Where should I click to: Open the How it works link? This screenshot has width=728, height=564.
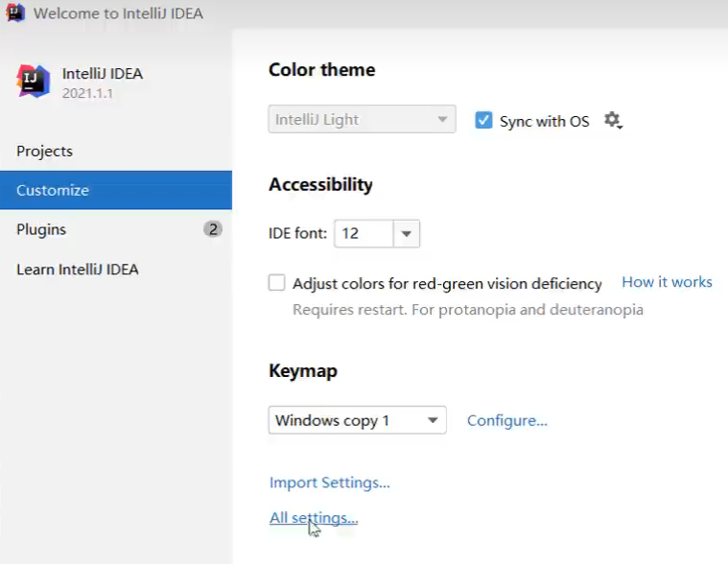[x=667, y=282]
